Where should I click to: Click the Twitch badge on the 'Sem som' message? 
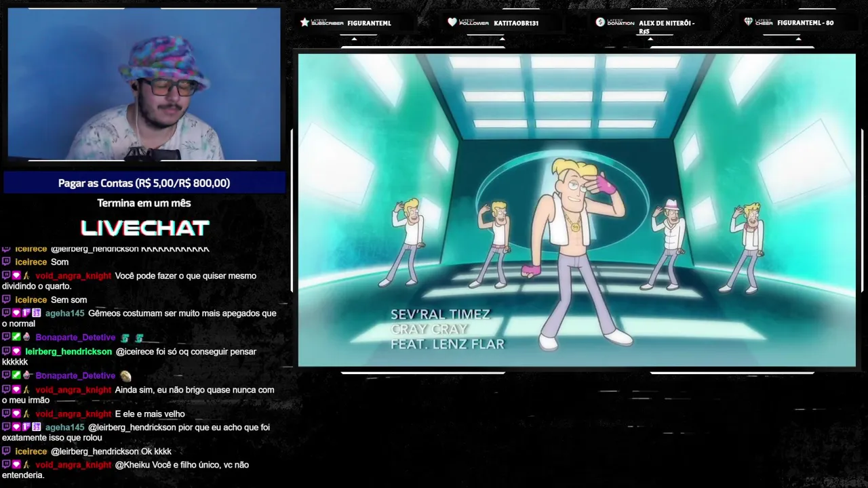coord(6,300)
